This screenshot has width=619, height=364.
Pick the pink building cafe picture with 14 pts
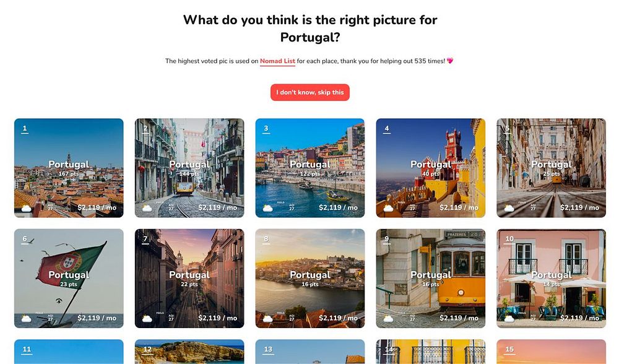tap(551, 279)
